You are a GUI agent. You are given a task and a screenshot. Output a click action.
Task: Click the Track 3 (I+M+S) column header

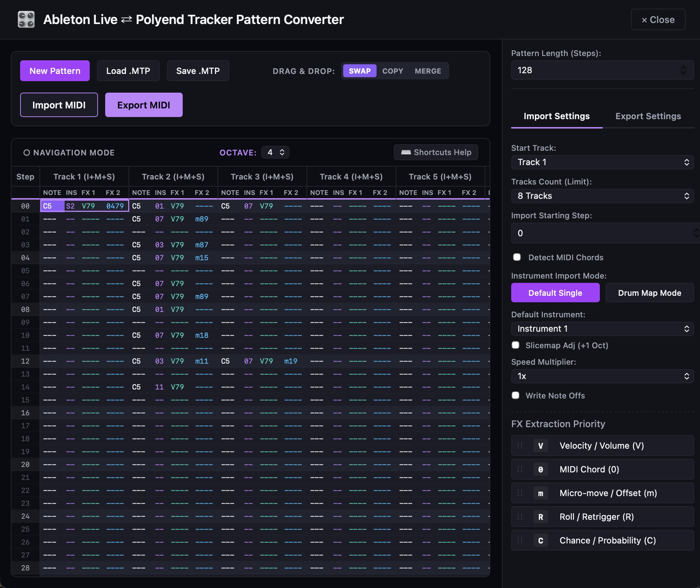262,177
